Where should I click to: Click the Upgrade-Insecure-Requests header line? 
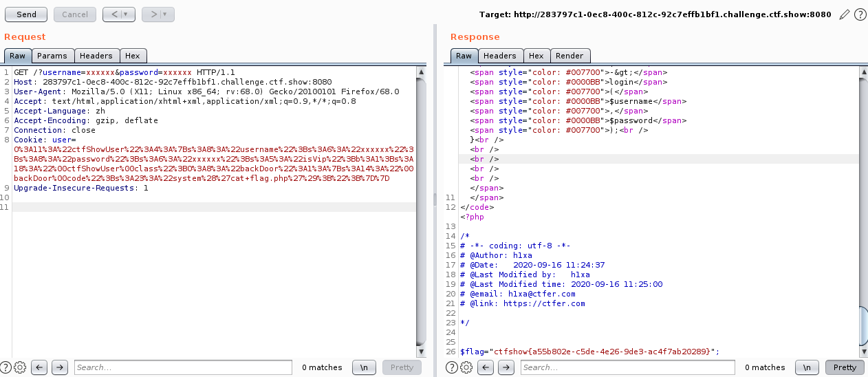[81, 188]
